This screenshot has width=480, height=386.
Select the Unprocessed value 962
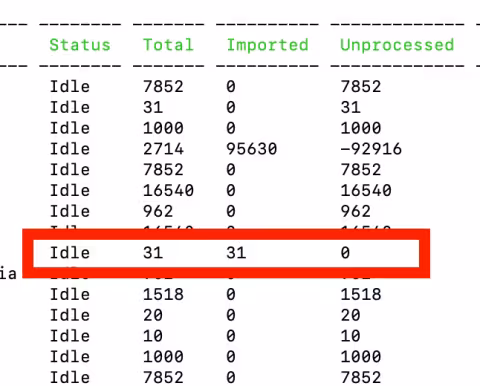355,211
